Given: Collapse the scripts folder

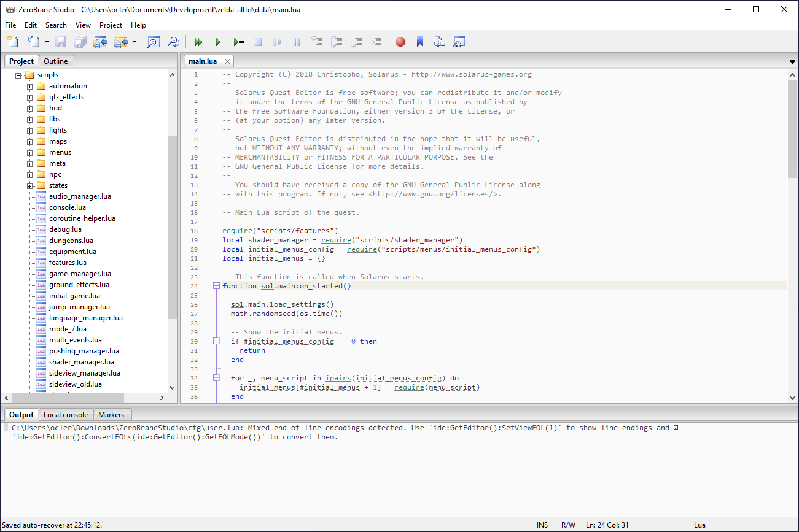Looking at the screenshot, I should pyautogui.click(x=18, y=75).
